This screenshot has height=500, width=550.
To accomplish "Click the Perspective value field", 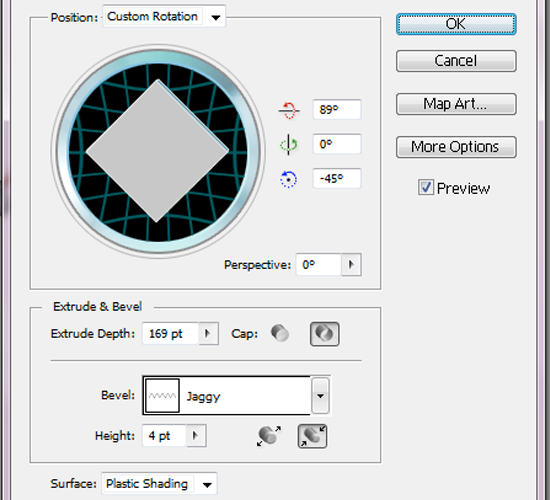I will (x=318, y=265).
